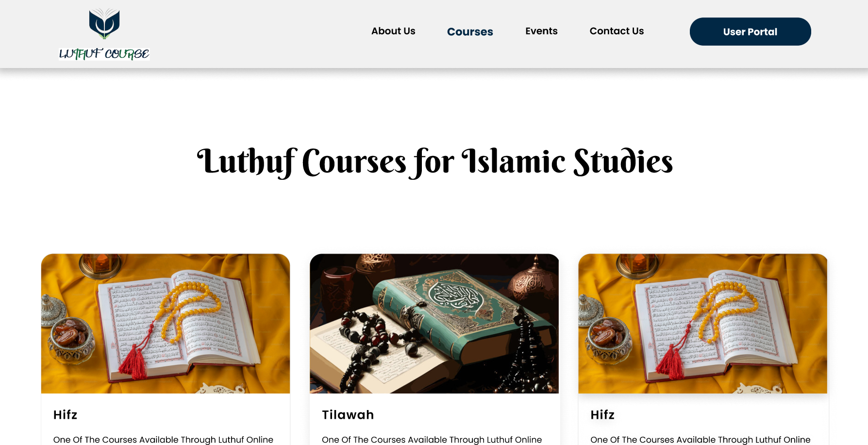Click the Luthuf Course book emblem logo
Image resolution: width=868 pixels, height=445 pixels.
click(x=104, y=23)
